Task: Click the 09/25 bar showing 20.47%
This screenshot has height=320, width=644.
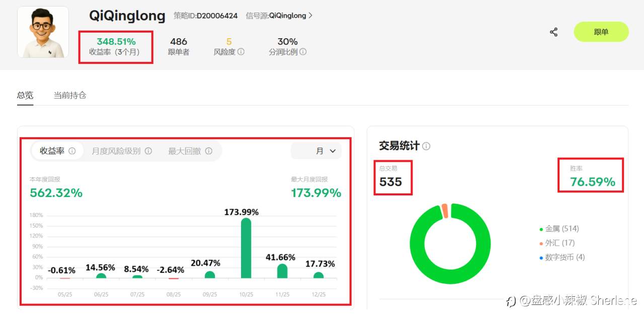Action: [210, 274]
